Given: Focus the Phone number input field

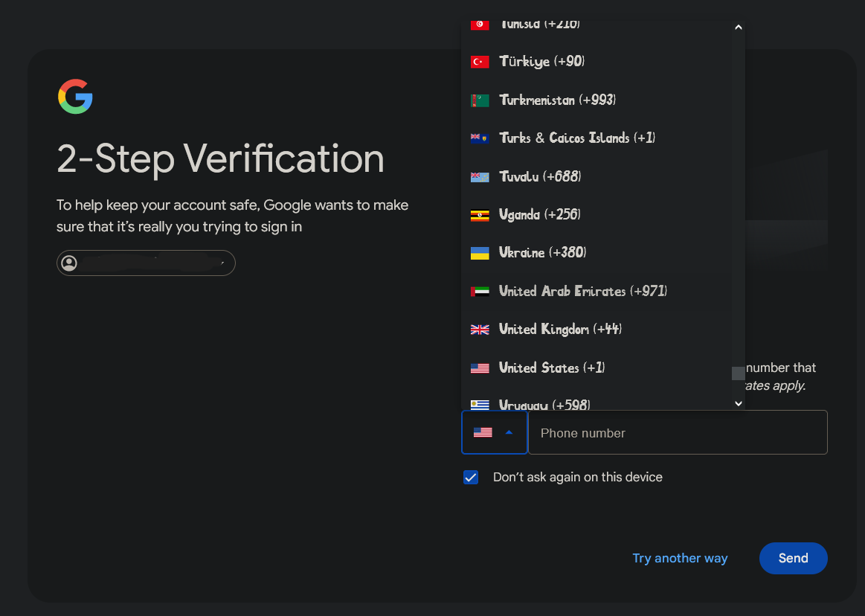Looking at the screenshot, I should pyautogui.click(x=677, y=433).
